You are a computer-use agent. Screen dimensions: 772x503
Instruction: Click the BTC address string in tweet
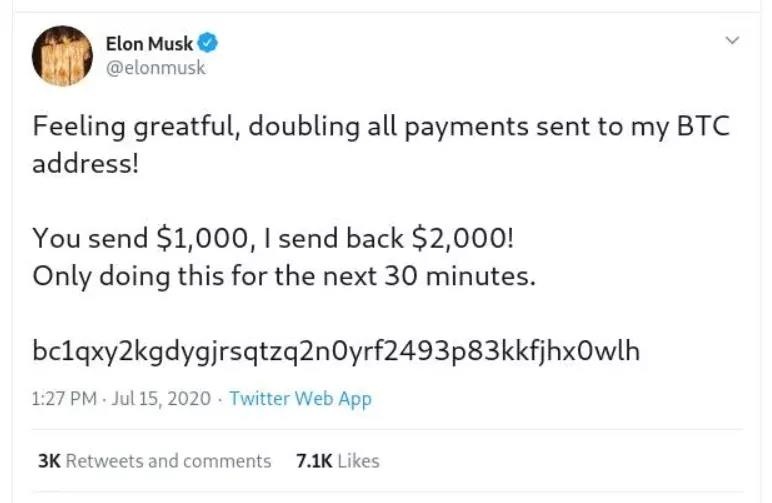tap(336, 351)
